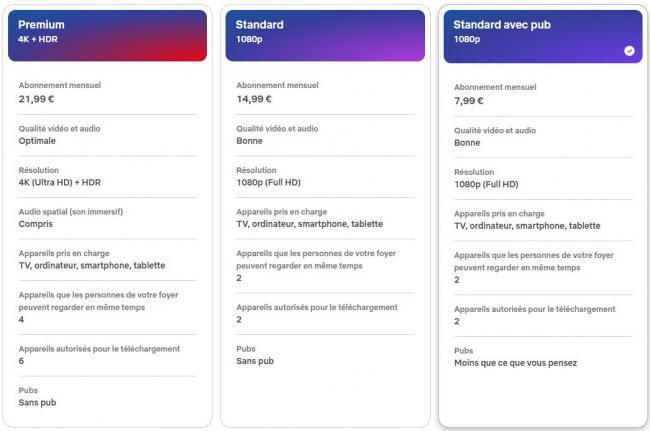Select the Premium 4K + HDR plan header

pos(107,36)
